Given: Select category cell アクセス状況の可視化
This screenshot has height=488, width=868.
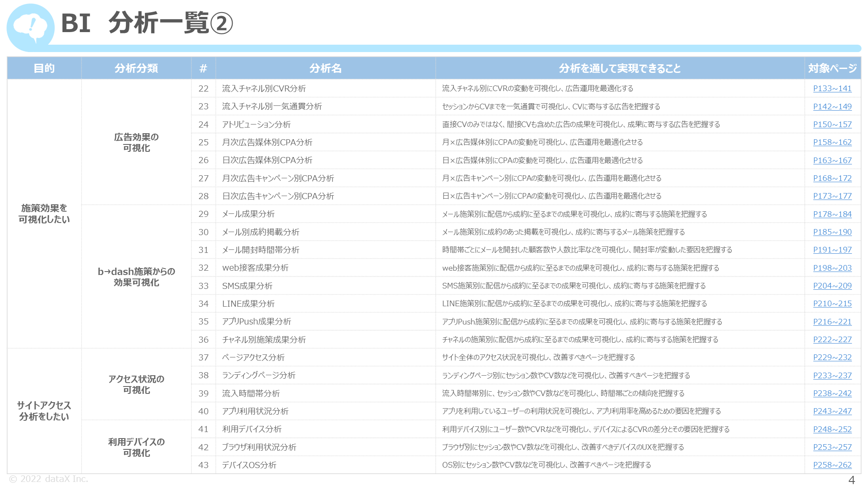Looking at the screenshot, I should click(x=136, y=384).
